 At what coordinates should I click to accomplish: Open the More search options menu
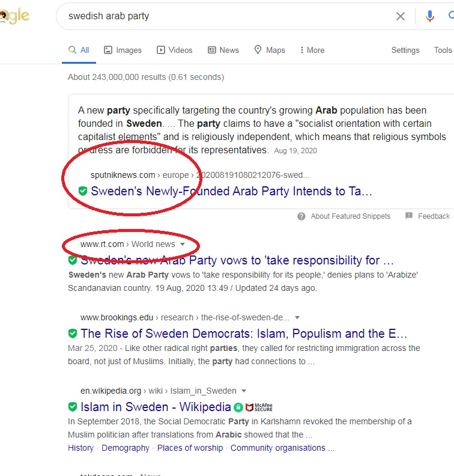[x=312, y=50]
